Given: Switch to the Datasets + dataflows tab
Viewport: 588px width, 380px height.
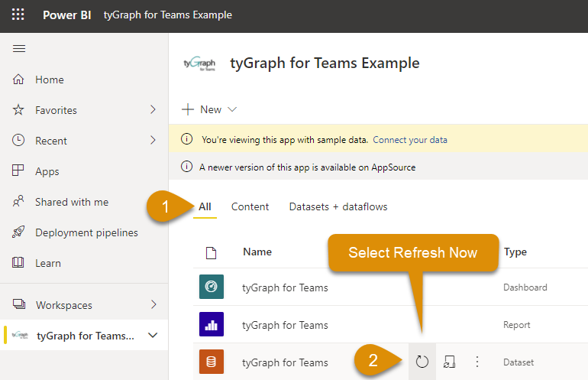Looking at the screenshot, I should (338, 206).
